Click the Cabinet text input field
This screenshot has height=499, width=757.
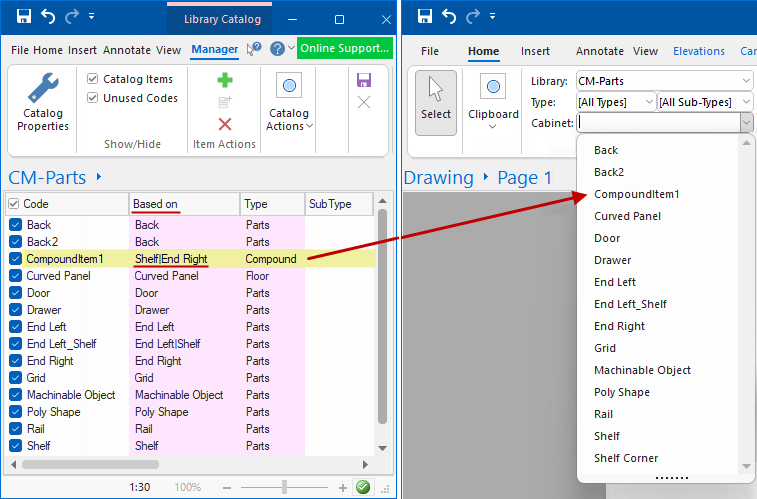click(x=658, y=123)
